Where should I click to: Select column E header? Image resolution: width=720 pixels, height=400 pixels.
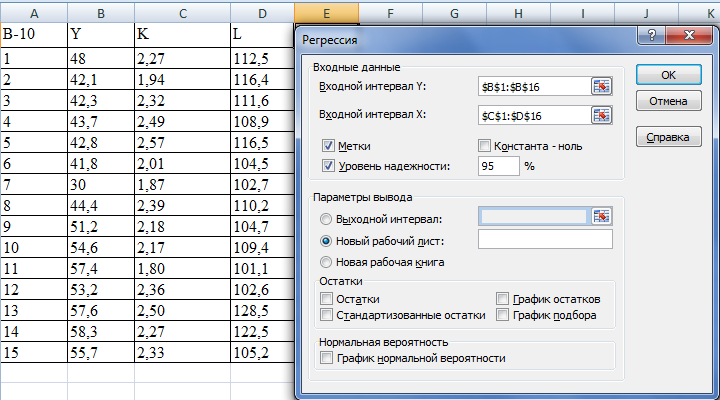(326, 14)
